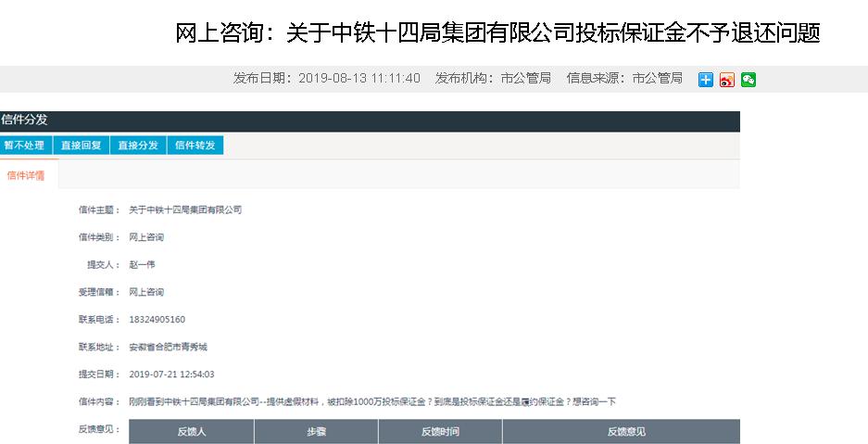Select the subject value 关于中铁十四局集团有限公司

[185, 209]
